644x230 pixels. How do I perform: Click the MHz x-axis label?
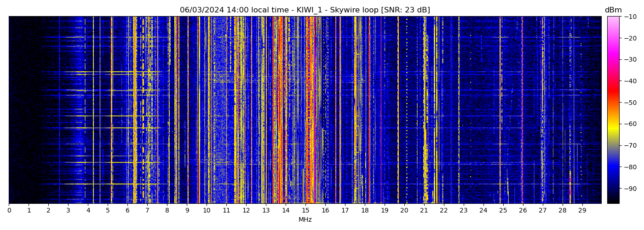(x=305, y=220)
